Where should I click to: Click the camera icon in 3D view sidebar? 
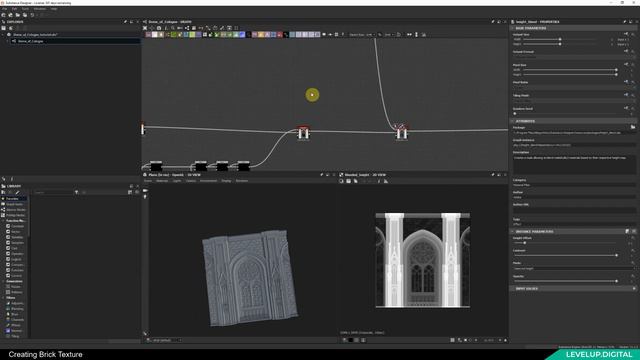pyautogui.click(x=145, y=191)
